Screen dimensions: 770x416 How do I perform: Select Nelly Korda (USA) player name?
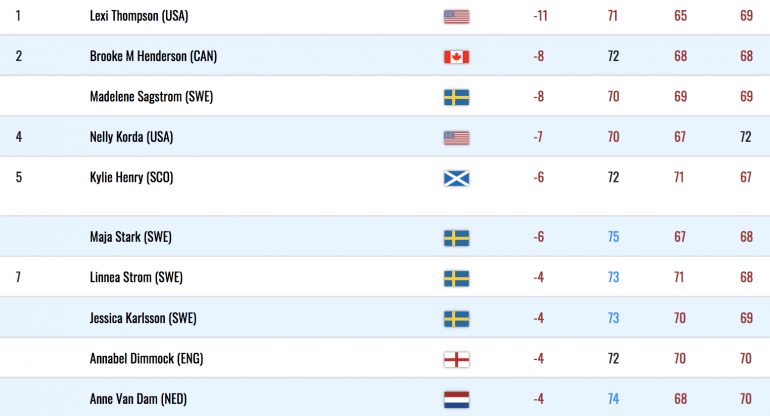coord(131,137)
